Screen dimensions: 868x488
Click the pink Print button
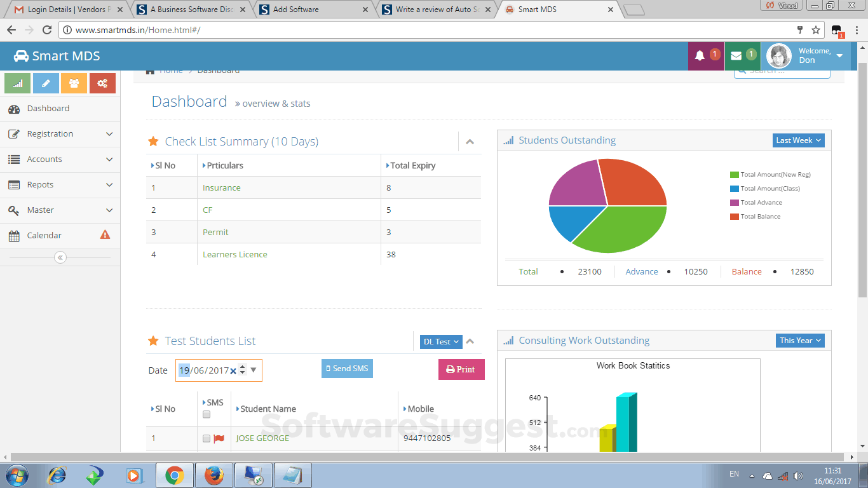461,369
